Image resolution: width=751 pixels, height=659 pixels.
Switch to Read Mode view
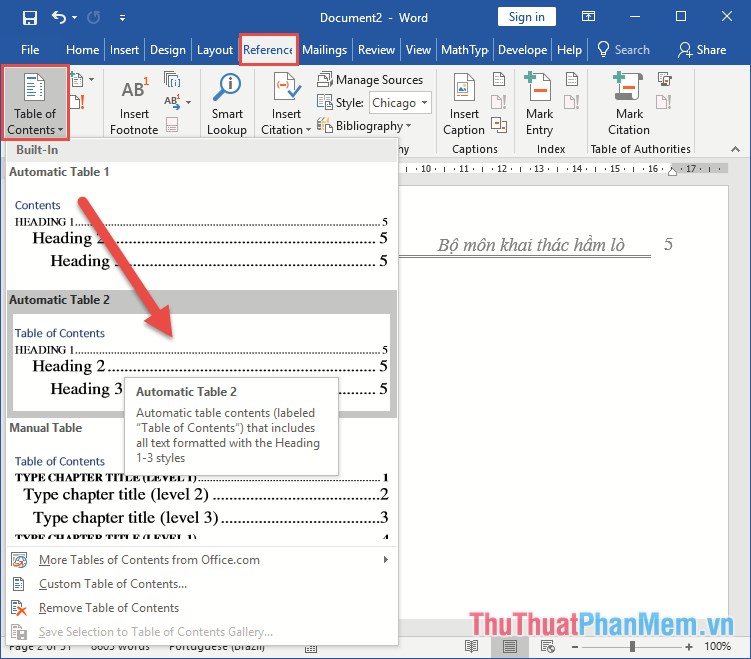(x=471, y=647)
